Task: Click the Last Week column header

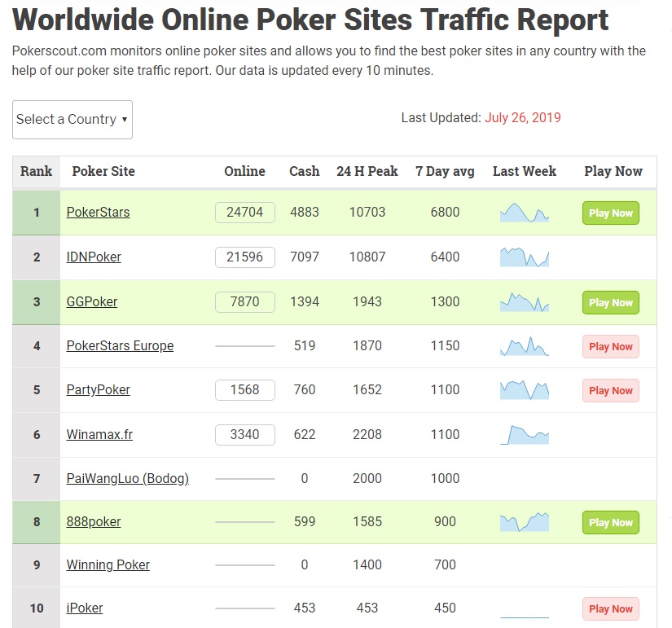Action: [x=525, y=172]
